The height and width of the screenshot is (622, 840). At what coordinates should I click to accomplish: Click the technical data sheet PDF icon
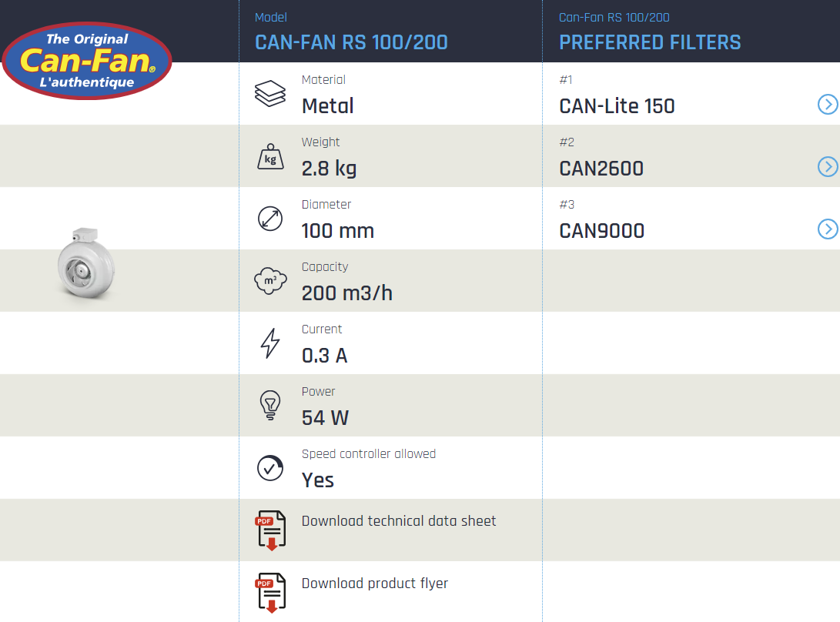pyautogui.click(x=270, y=531)
